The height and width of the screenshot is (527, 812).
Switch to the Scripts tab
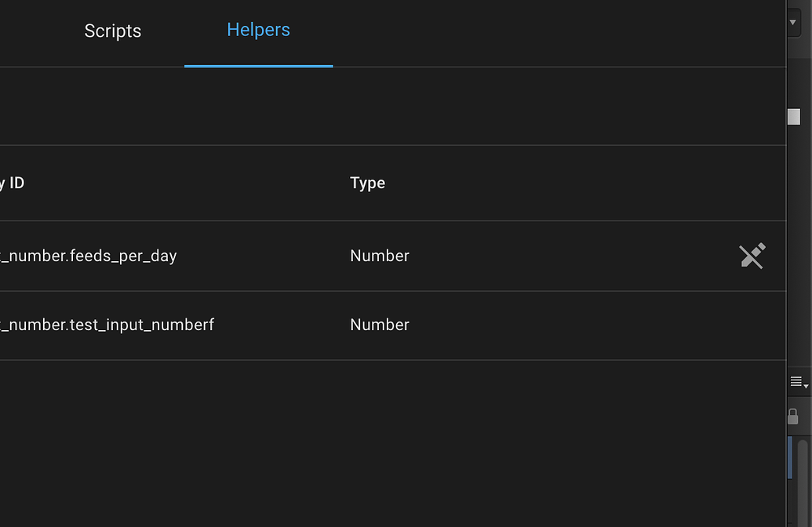113,31
